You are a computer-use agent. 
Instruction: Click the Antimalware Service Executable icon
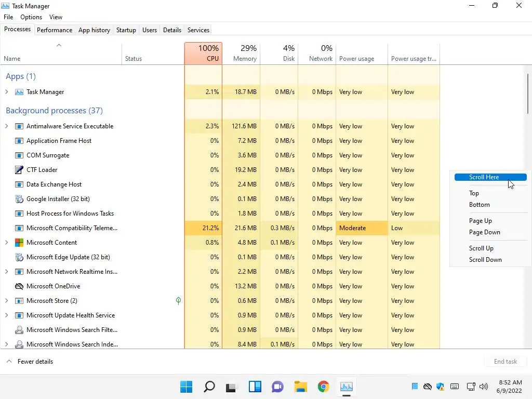[19, 126]
